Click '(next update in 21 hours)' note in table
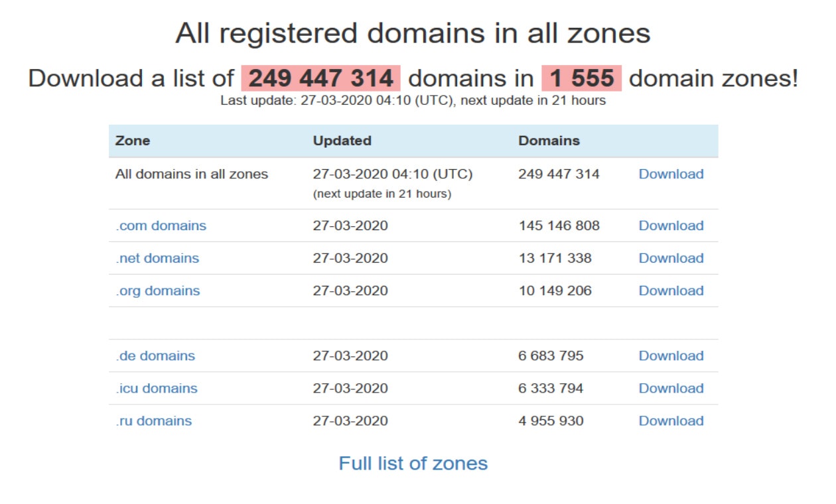This screenshot has height=504, width=836. point(382,194)
